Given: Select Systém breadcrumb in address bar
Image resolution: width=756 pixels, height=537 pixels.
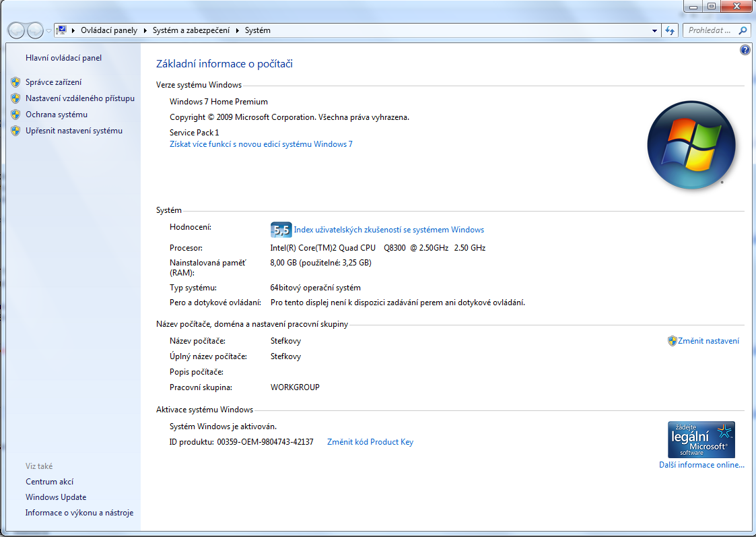Looking at the screenshot, I should pos(257,30).
